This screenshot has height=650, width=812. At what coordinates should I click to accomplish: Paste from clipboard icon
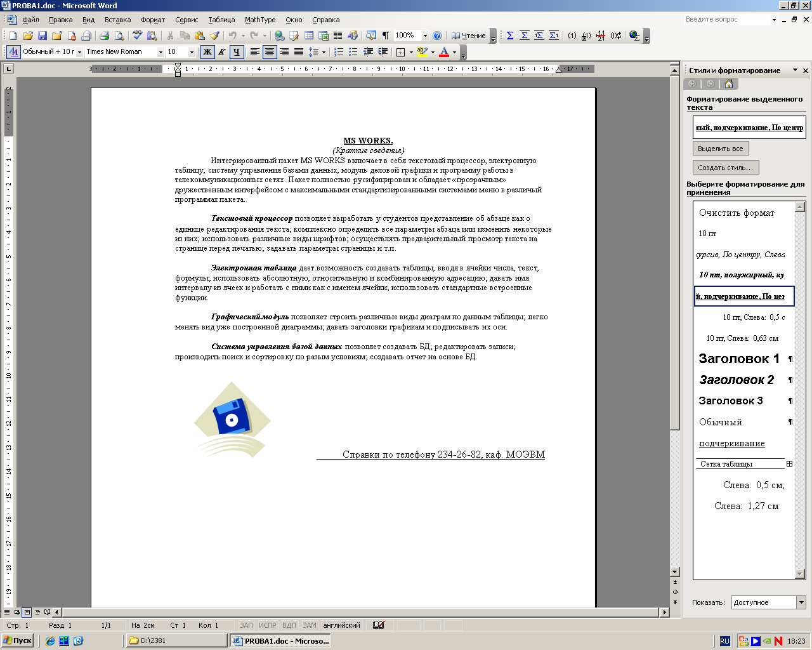click(200, 36)
